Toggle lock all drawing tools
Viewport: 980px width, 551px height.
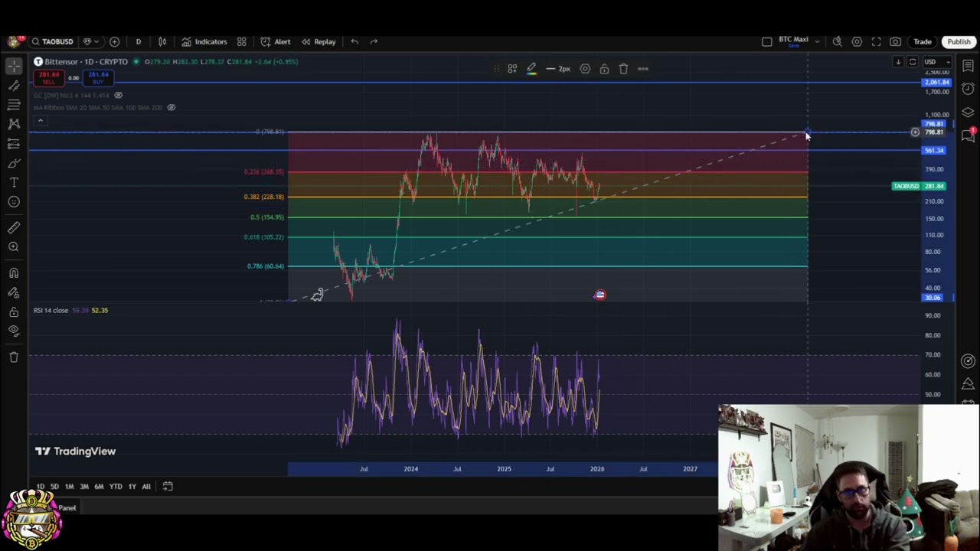point(14,311)
